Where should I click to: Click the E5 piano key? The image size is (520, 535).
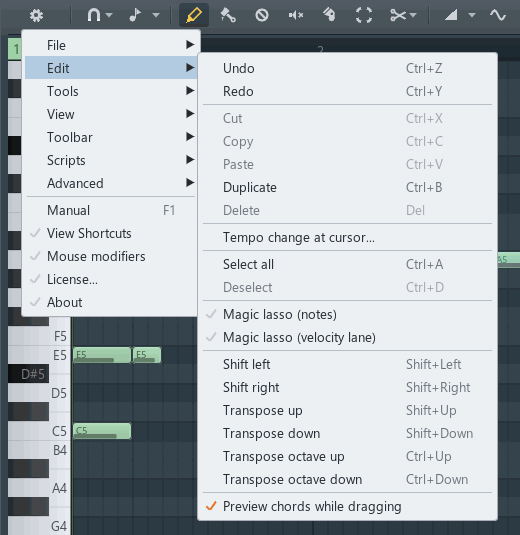[39, 355]
